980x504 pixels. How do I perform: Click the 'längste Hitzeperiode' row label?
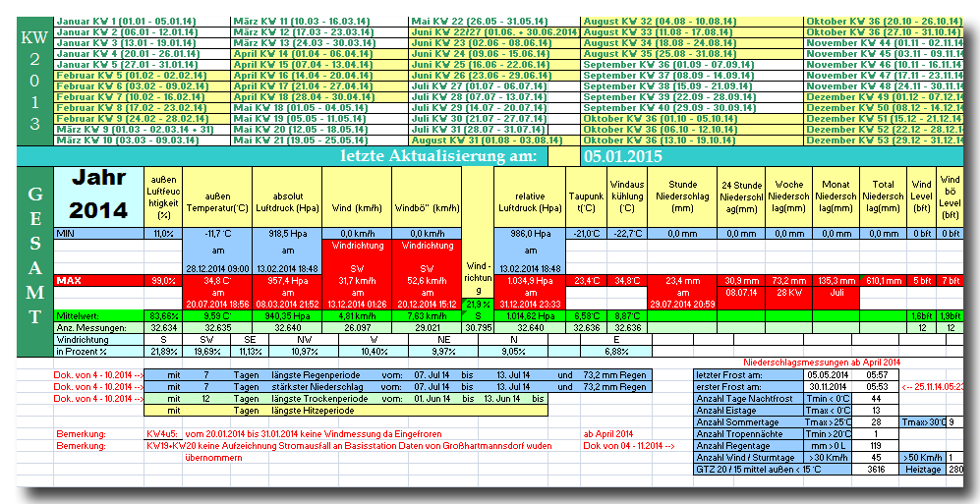313,411
